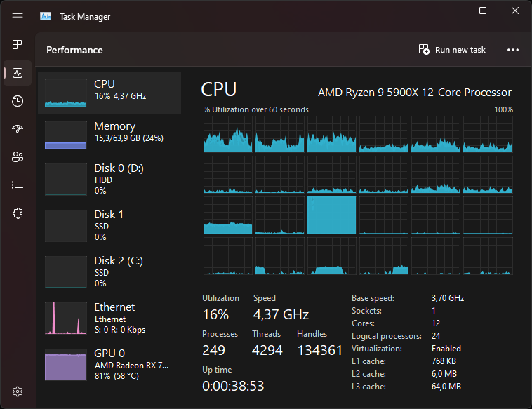Click Run new task button
532x409 pixels.
[452, 50]
